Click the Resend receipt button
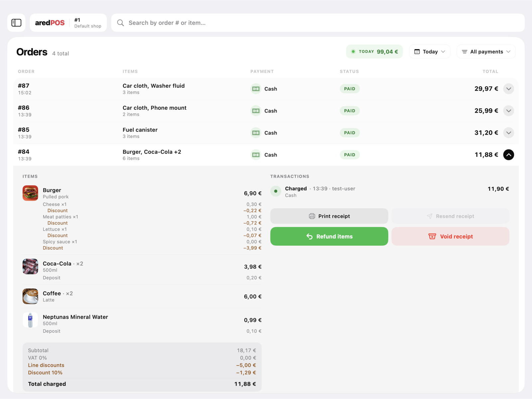This screenshot has height=399, width=532. (450, 216)
